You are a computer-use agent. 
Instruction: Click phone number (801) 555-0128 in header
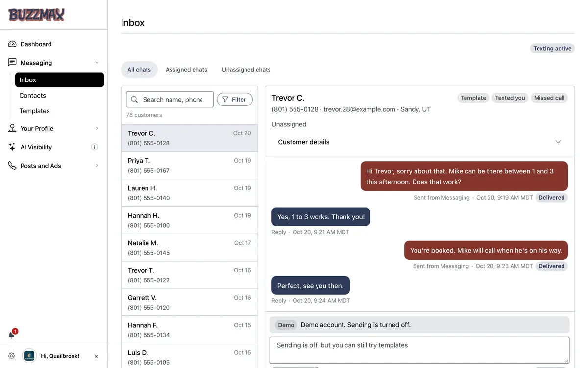pyautogui.click(x=295, y=109)
